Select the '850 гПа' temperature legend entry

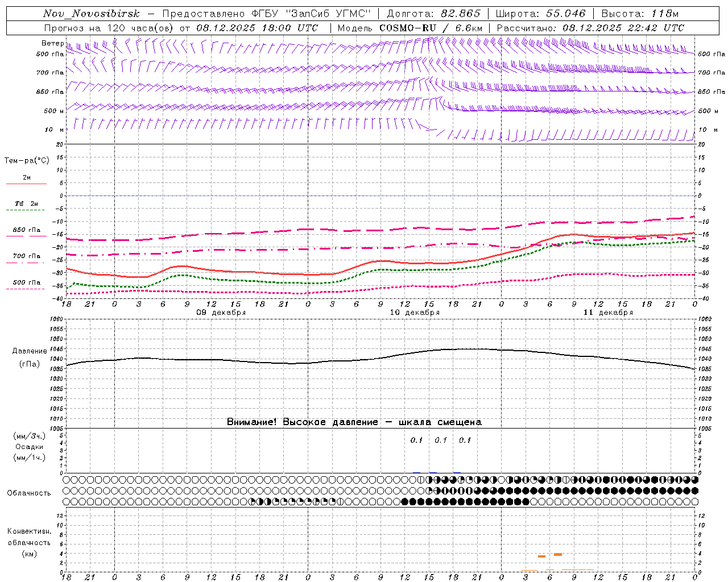coord(27,230)
